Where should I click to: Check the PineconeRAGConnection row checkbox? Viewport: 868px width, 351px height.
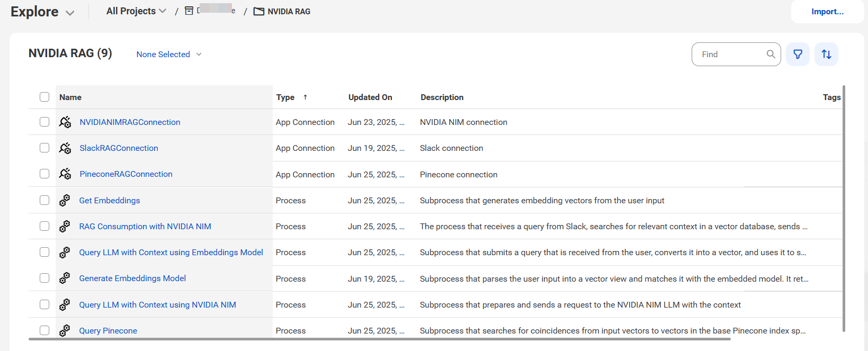click(44, 174)
